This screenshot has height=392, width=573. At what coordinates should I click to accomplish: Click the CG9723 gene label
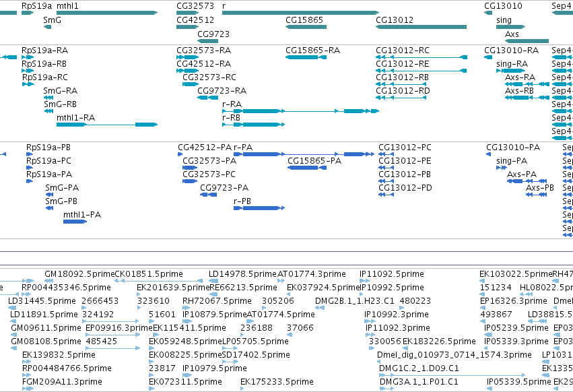213,34
